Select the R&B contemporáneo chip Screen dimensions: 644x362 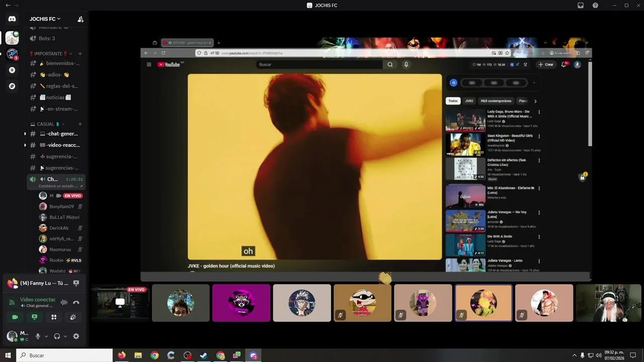coord(496,101)
